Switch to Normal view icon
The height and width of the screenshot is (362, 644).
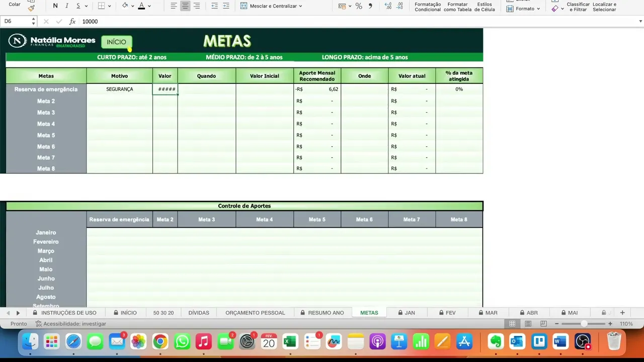coord(512,324)
